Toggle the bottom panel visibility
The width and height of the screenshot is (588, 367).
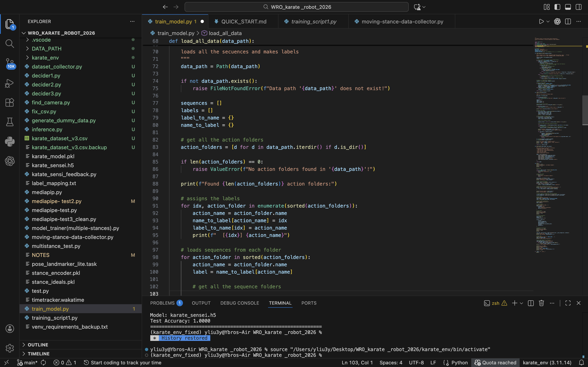(x=568, y=7)
